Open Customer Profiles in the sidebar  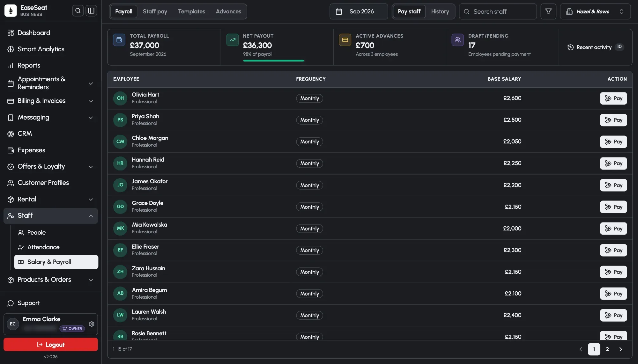coord(51,183)
